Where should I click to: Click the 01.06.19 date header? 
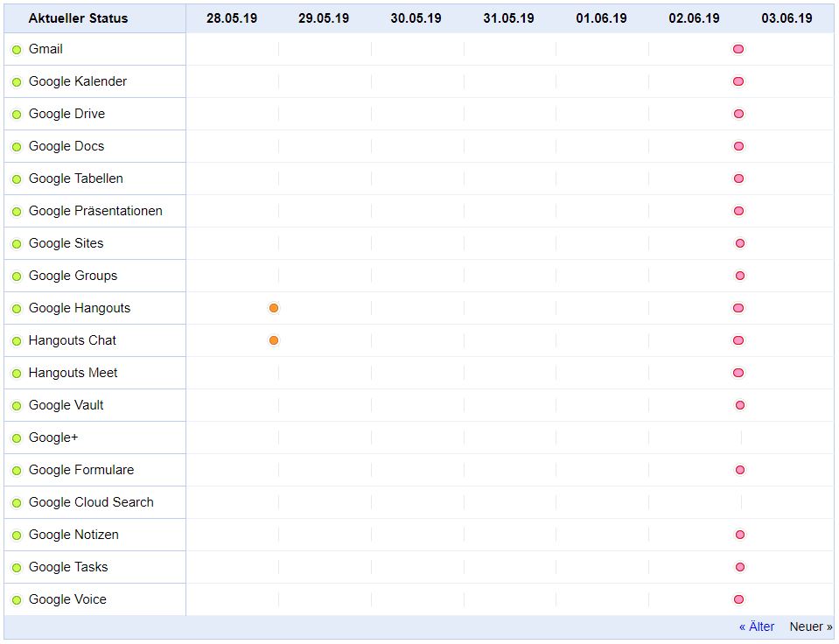coord(601,18)
